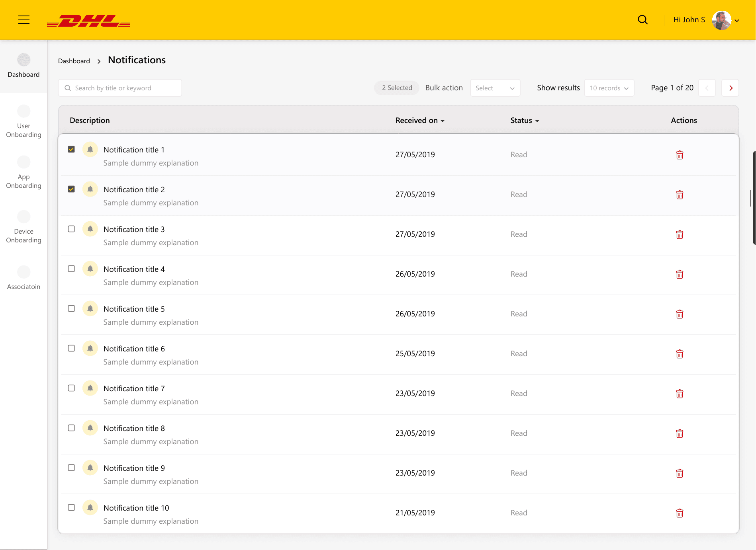Open Associatoin in the sidebar
This screenshot has height=550, width=756.
click(x=24, y=278)
